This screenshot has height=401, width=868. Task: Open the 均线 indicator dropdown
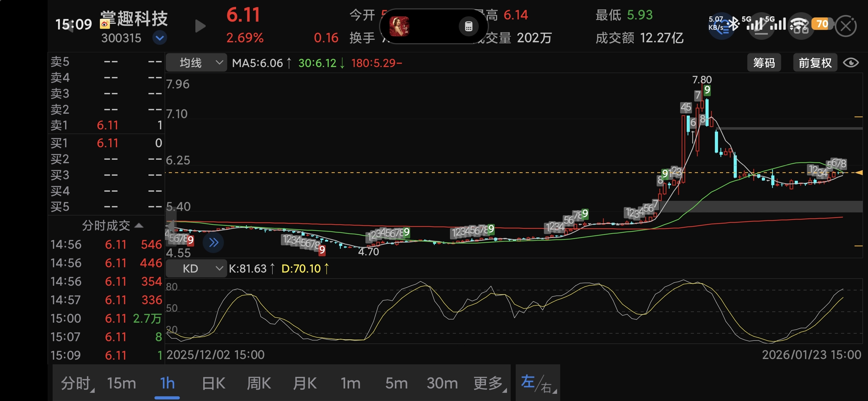coord(196,63)
